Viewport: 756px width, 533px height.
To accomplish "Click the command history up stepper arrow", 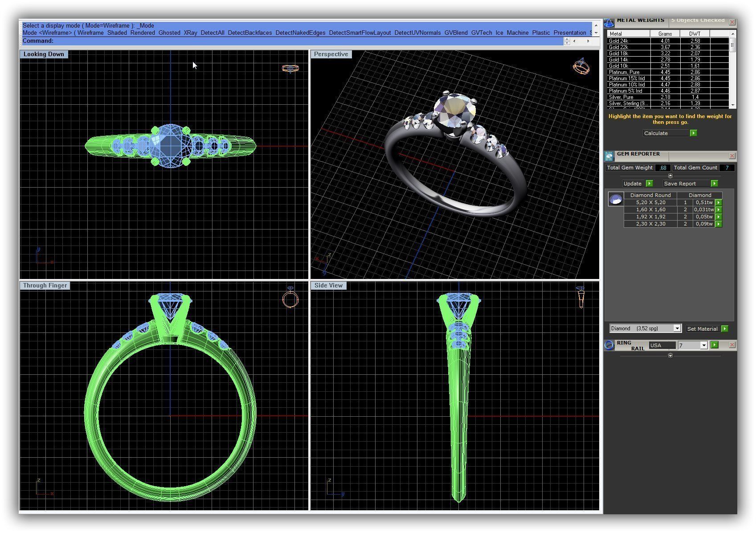I will [x=567, y=39].
